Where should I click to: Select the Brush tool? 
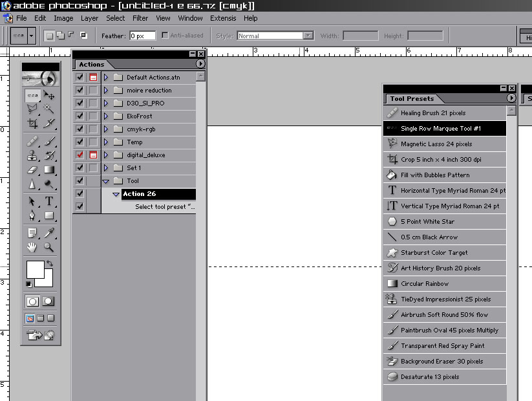point(49,141)
